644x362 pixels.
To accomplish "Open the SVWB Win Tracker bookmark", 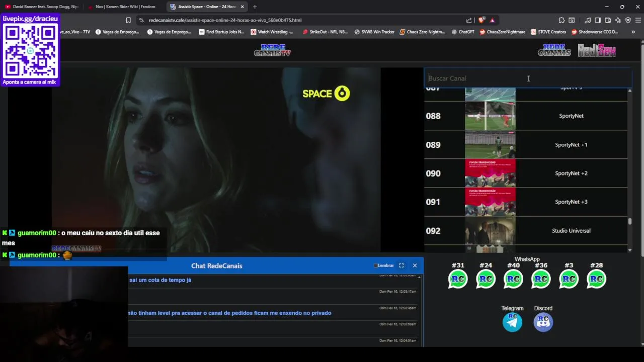I will (x=374, y=32).
